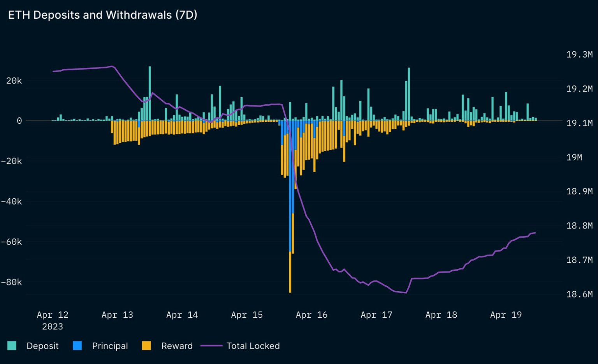This screenshot has height=364, width=598.
Task: Select the Apr 16 x-axis date label
Action: tap(311, 315)
